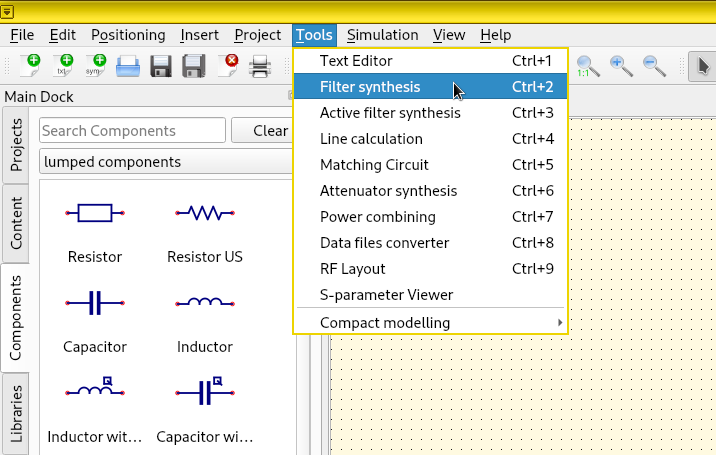716x455 pixels.
Task: Click the Close document icon with red X
Action: coord(227,67)
